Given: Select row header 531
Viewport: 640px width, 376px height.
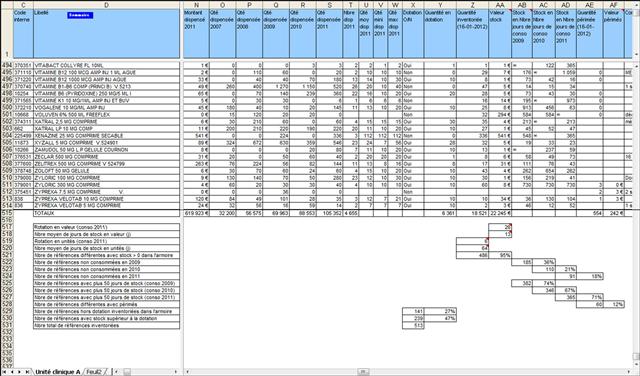Looking at the screenshot, I should coord(7,325).
